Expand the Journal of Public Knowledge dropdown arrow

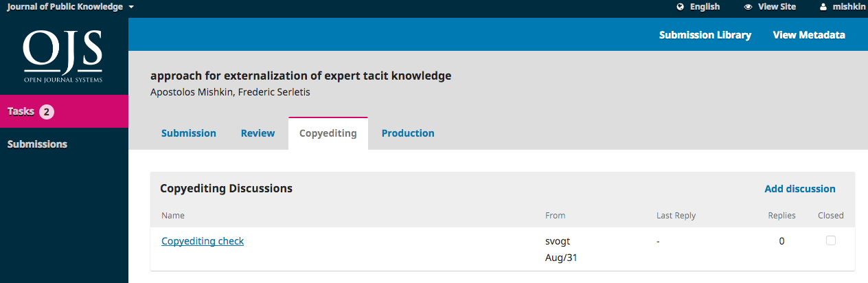(131, 7)
